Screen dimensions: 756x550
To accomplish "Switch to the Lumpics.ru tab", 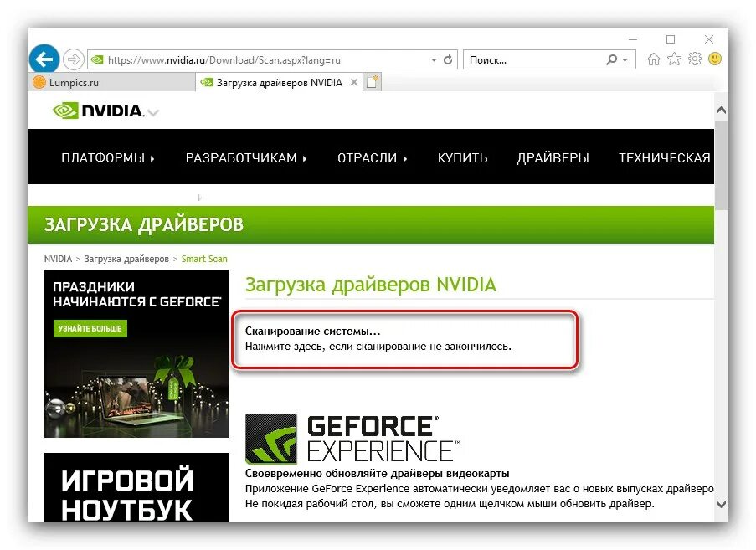I will 112,82.
